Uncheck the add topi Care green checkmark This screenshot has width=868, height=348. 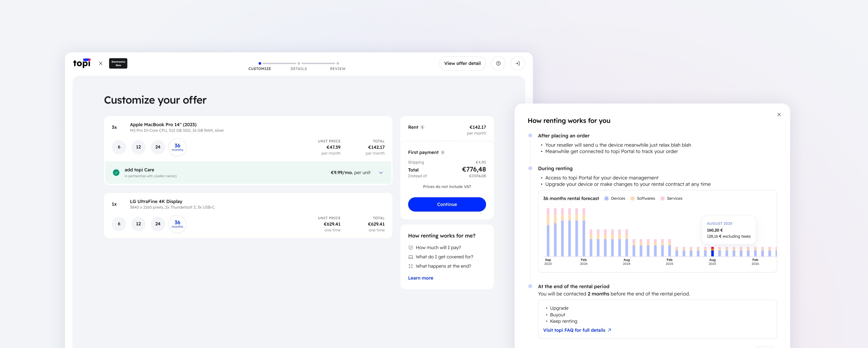(x=116, y=173)
